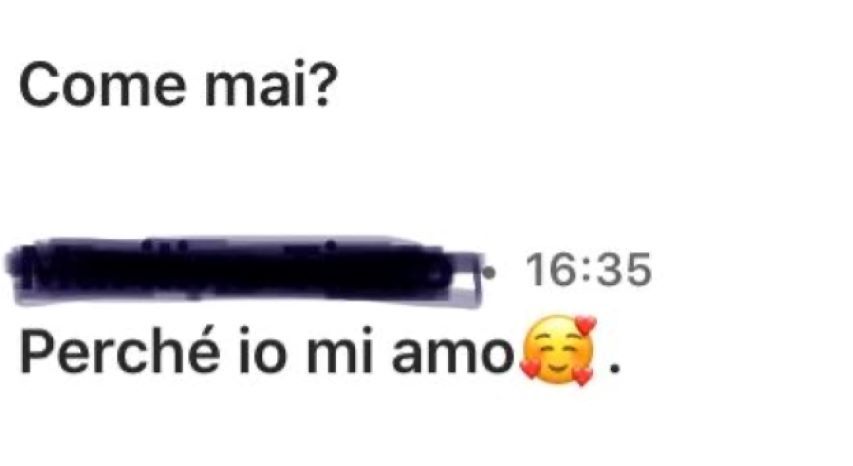Click the smiling face with hearts emoji

click(x=558, y=350)
